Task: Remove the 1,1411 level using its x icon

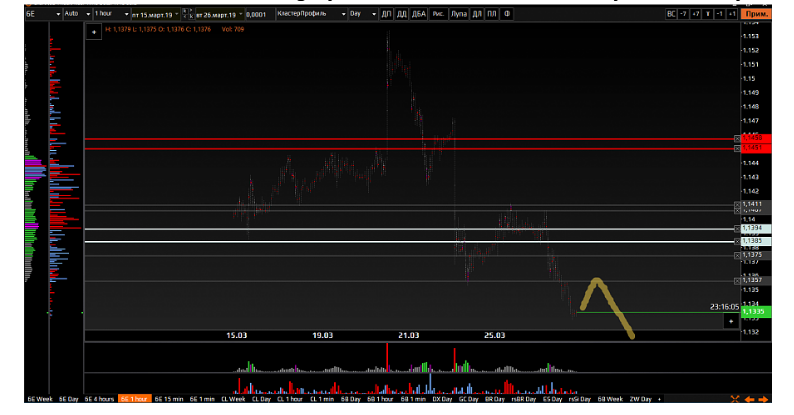Action: click(x=739, y=204)
